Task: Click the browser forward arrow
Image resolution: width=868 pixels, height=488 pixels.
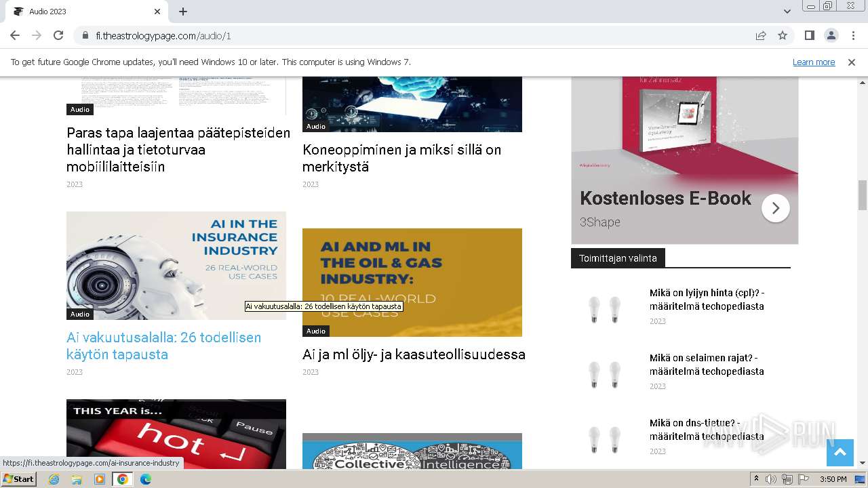Action: tap(37, 35)
